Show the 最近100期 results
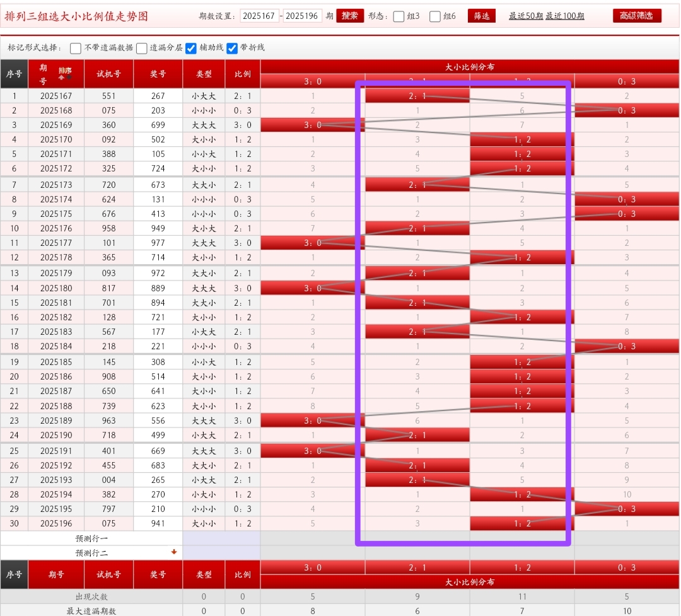The height and width of the screenshot is (616, 681). coord(565,16)
